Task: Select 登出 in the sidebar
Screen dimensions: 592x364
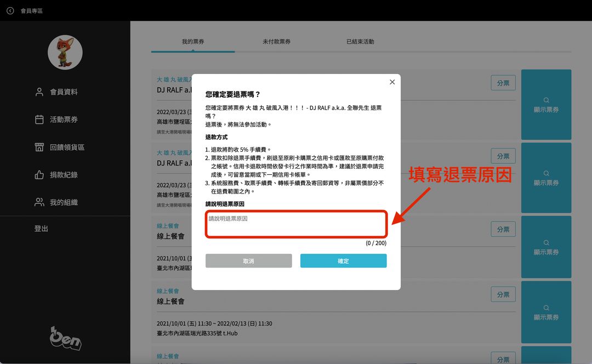Action: 41,229
